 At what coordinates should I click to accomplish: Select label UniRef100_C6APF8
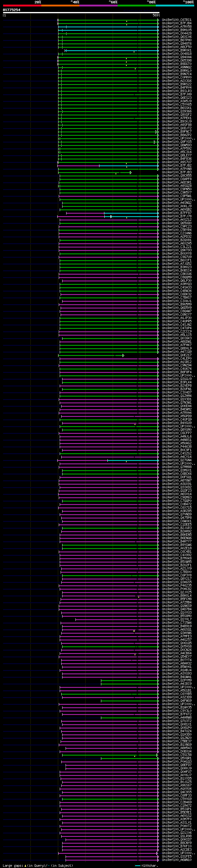pyautogui.click(x=177, y=179)
